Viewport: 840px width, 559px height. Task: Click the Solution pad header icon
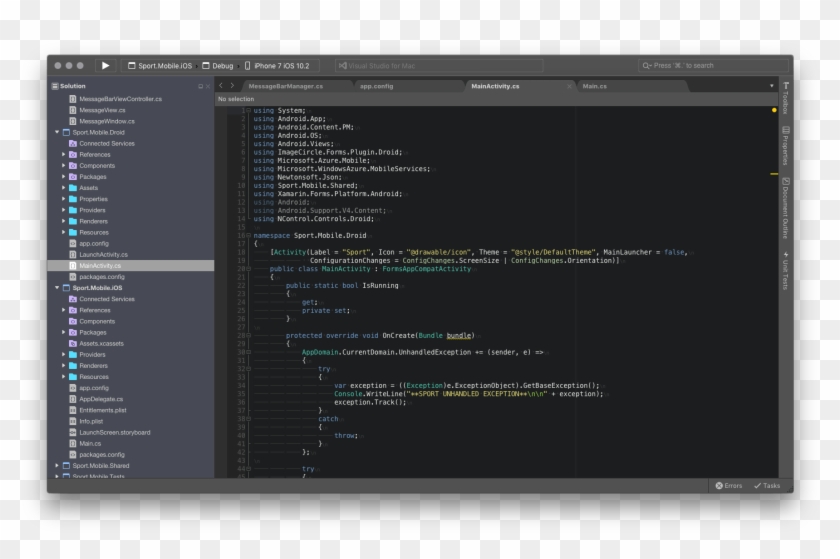(55, 86)
